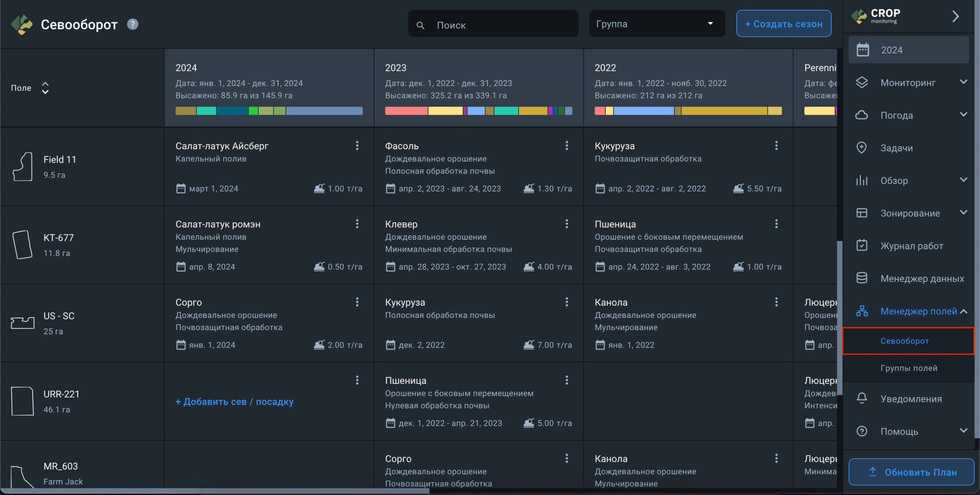Image resolution: width=980 pixels, height=495 pixels.
Task: Open the Менеджер полей sidebar section
Action: 908,311
